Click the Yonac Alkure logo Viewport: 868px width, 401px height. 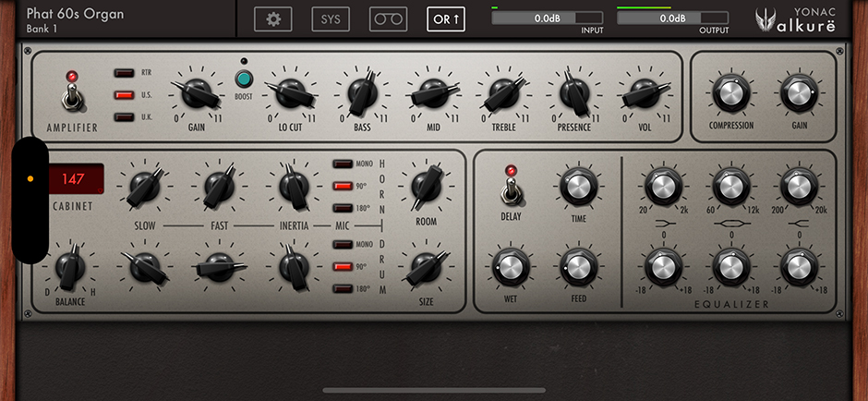click(x=803, y=19)
